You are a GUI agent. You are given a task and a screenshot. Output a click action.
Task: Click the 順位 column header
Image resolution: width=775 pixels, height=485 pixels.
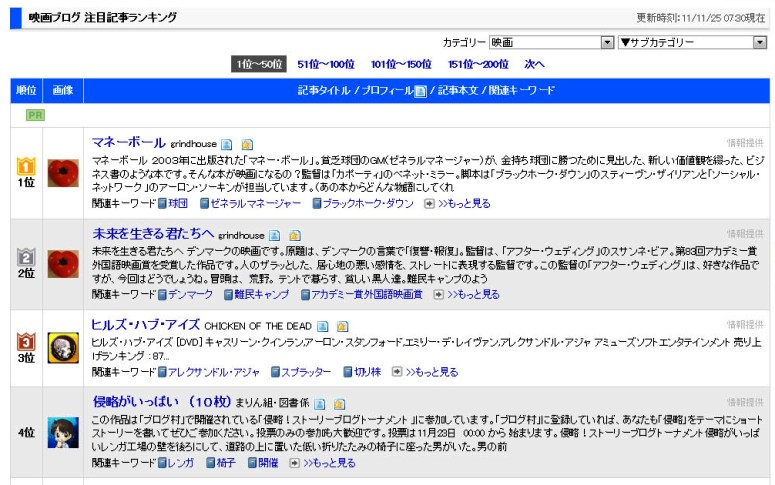point(26,90)
